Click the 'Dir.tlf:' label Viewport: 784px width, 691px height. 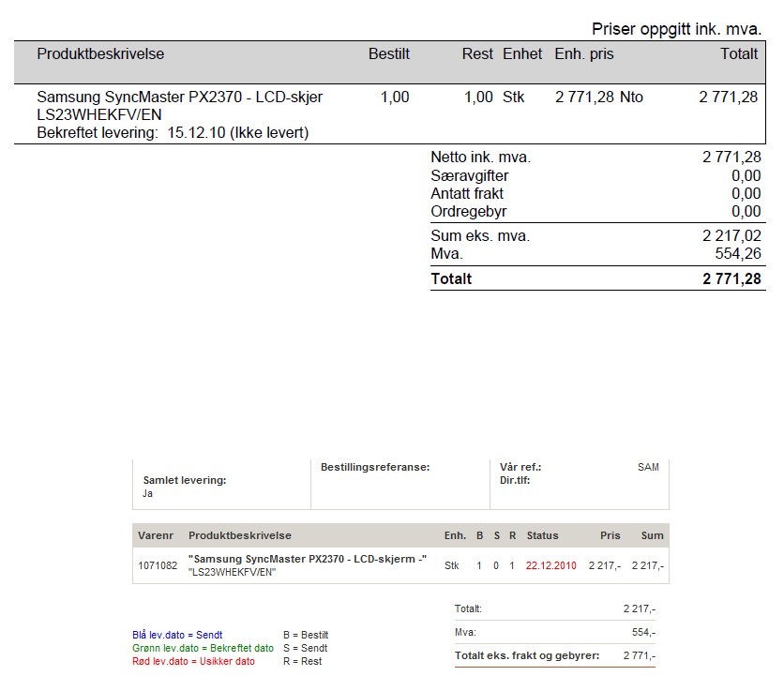[515, 480]
